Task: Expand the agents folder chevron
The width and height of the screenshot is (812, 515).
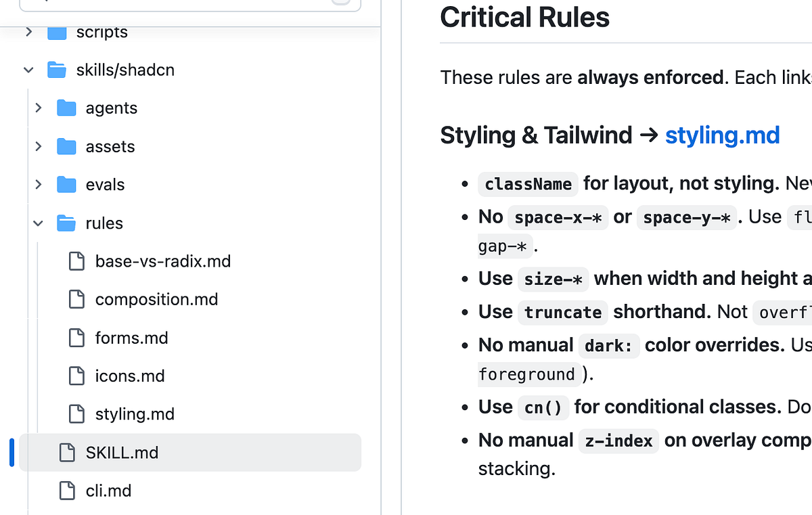Action: click(x=38, y=108)
